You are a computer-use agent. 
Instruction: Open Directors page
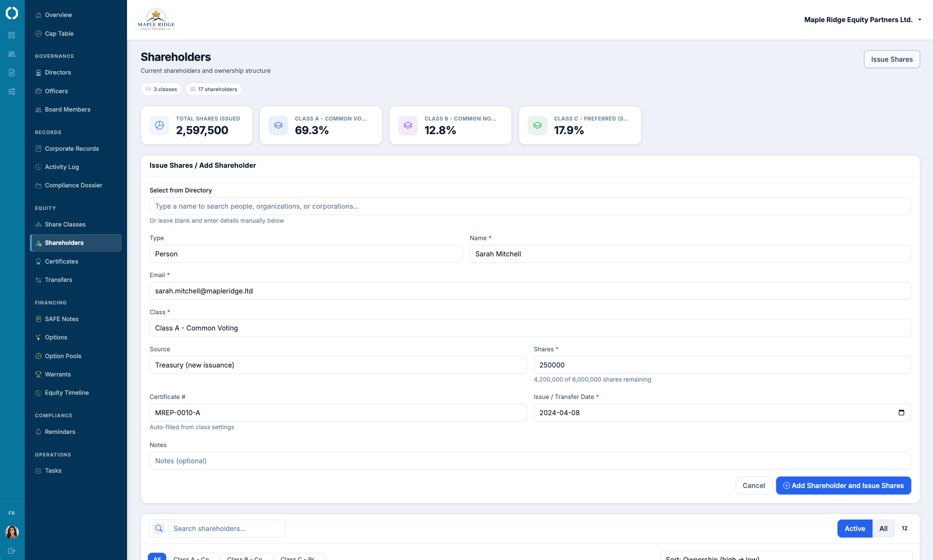click(76, 72)
